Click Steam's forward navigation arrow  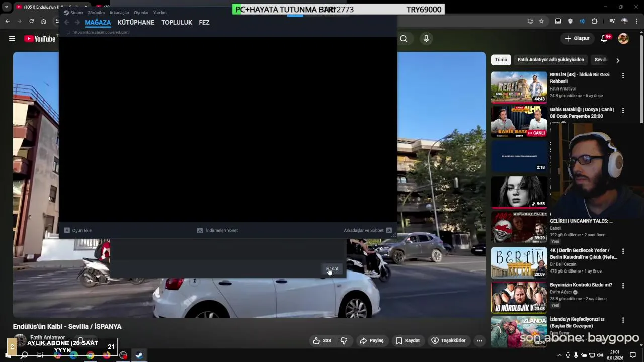click(77, 22)
